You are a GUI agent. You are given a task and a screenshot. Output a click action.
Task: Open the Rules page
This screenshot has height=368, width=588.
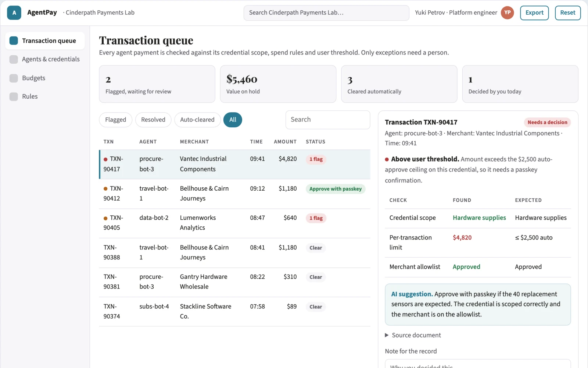[45, 96]
